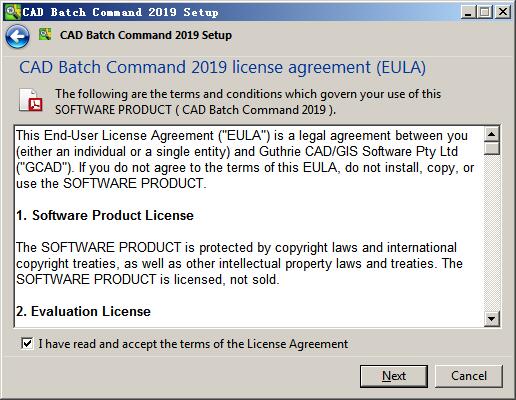Close the CAD Batch Command setup window
The width and height of the screenshot is (516, 400).
coord(502,12)
